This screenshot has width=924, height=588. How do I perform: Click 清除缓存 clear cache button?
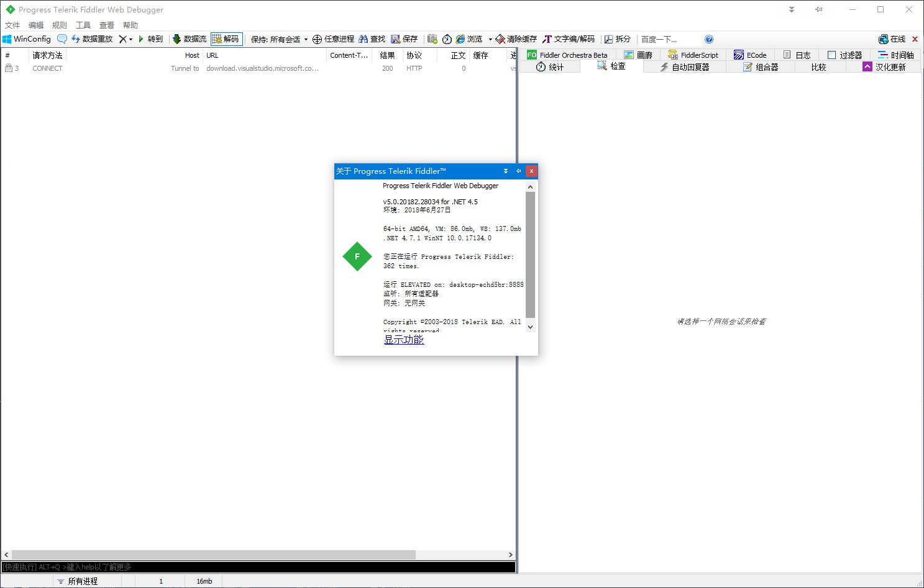tap(516, 39)
